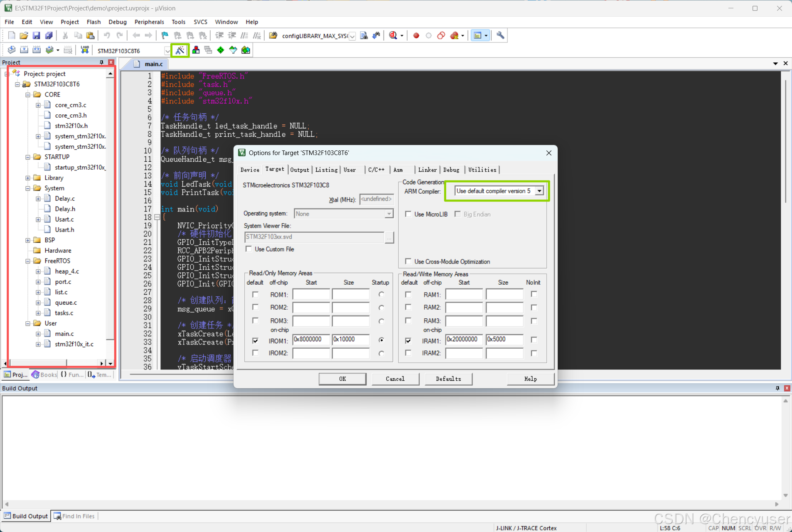Toggle the bookmark flag icon
This screenshot has height=532, width=792.
(165, 36)
